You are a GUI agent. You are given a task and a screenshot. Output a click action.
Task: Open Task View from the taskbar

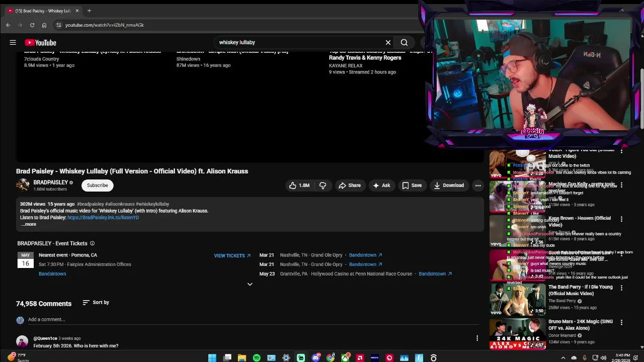click(227, 358)
